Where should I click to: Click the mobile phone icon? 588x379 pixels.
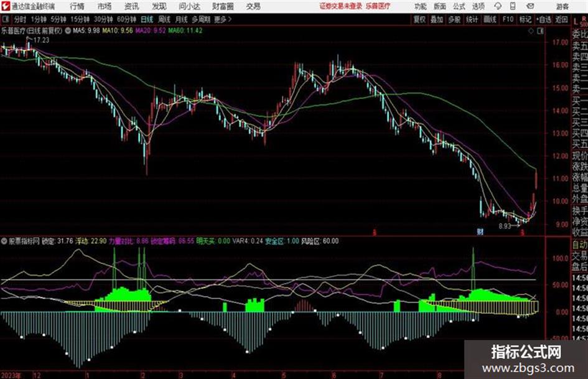coord(513,6)
